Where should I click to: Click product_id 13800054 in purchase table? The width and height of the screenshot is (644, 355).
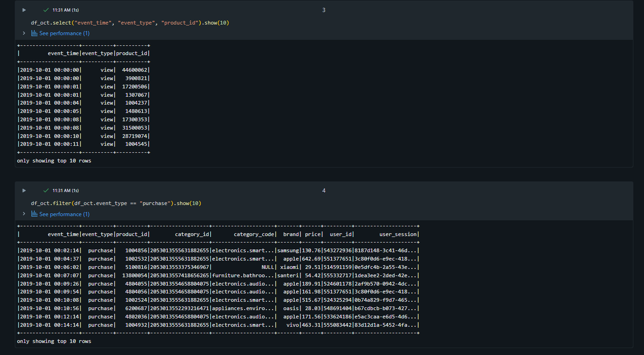[x=135, y=275]
